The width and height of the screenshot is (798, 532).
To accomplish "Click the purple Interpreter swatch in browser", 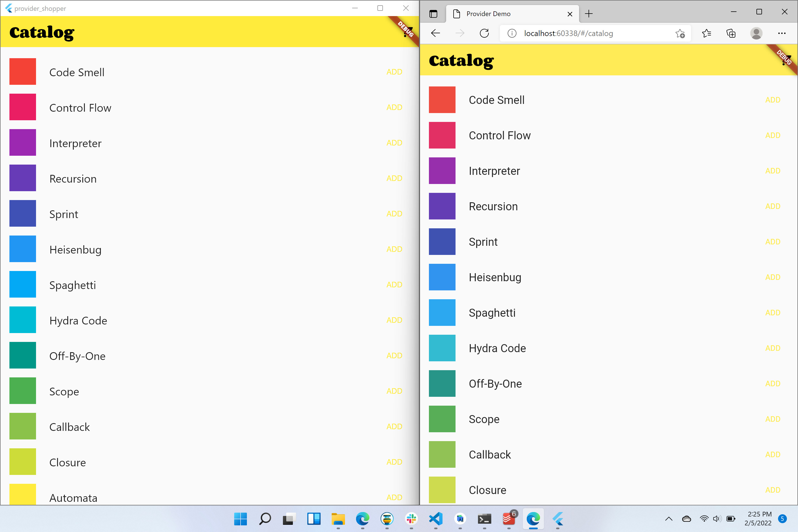I will click(442, 171).
